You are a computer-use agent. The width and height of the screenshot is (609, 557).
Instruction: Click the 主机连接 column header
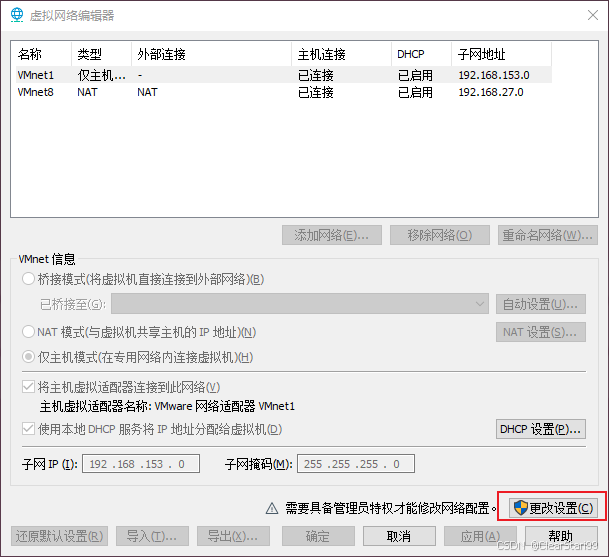point(342,54)
